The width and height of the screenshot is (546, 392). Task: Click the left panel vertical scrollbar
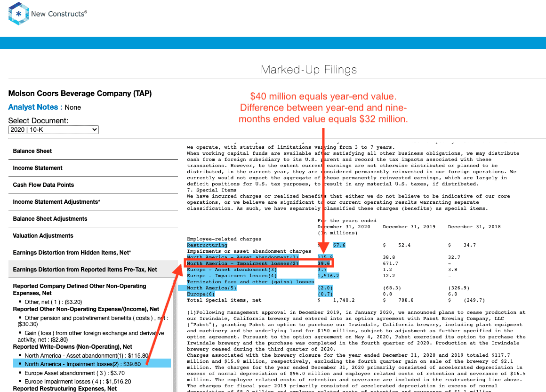tap(175, 335)
